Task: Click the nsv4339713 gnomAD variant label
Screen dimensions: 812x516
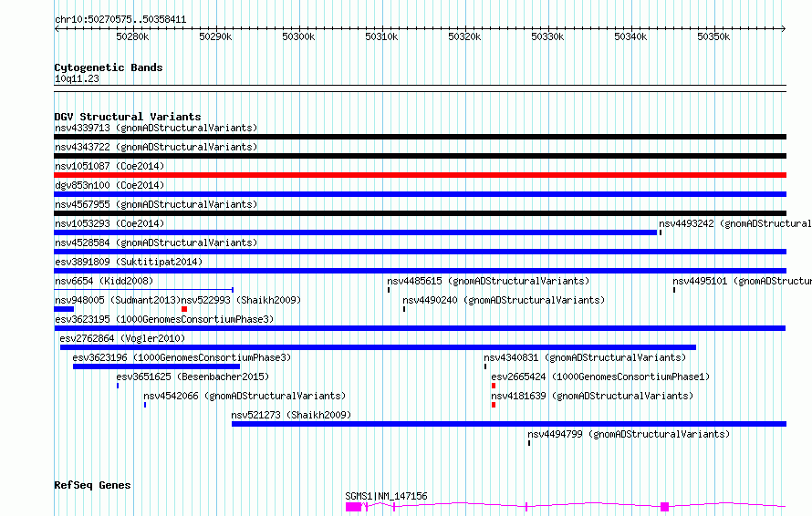Action: pyautogui.click(x=156, y=128)
